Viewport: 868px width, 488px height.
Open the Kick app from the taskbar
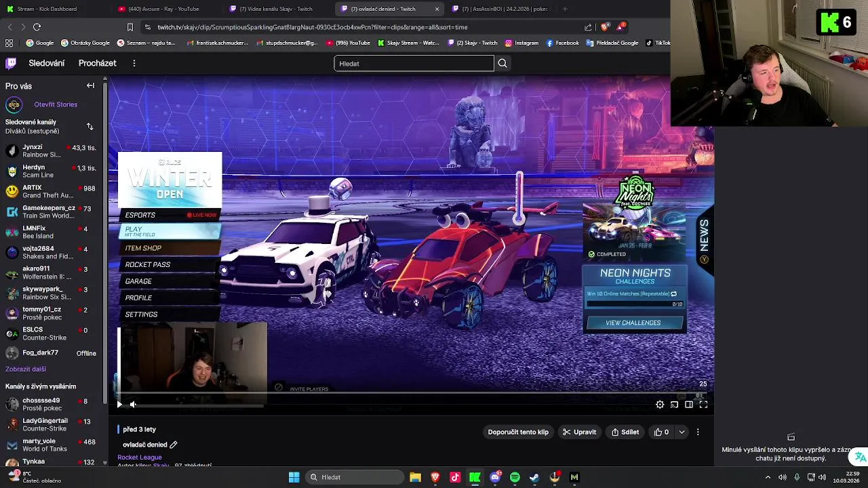[x=475, y=477]
